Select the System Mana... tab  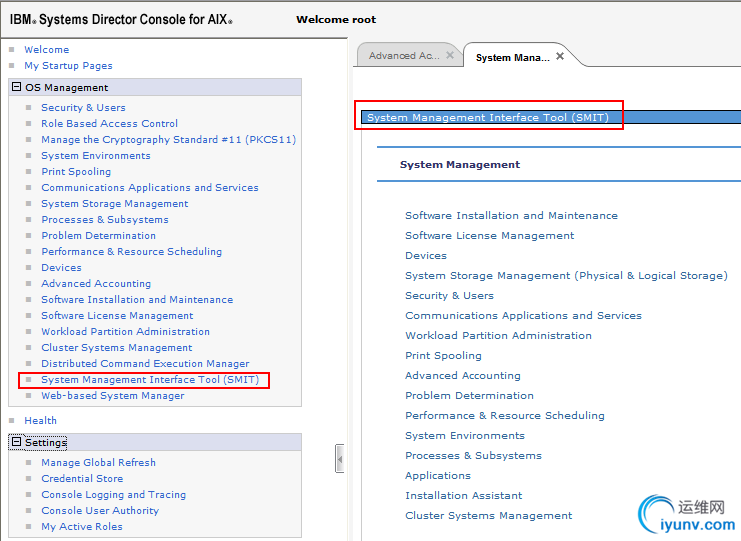pyautogui.click(x=513, y=58)
